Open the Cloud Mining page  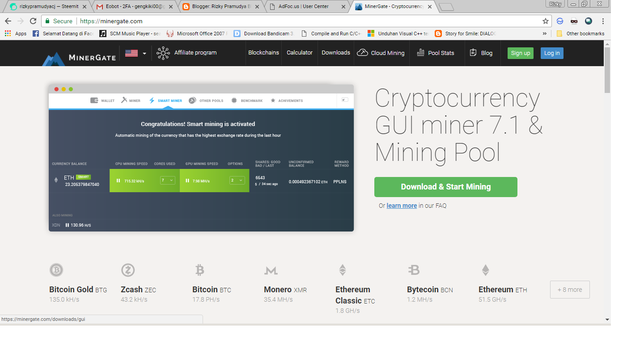coord(387,53)
